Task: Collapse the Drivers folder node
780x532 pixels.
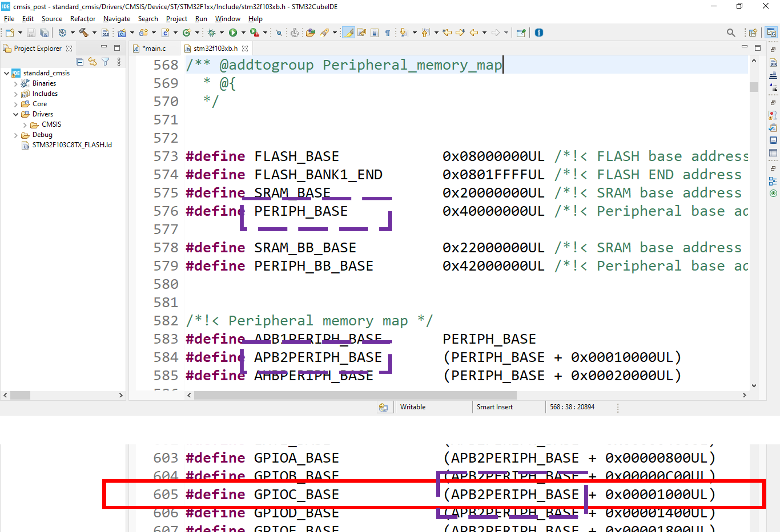Action: coord(15,114)
